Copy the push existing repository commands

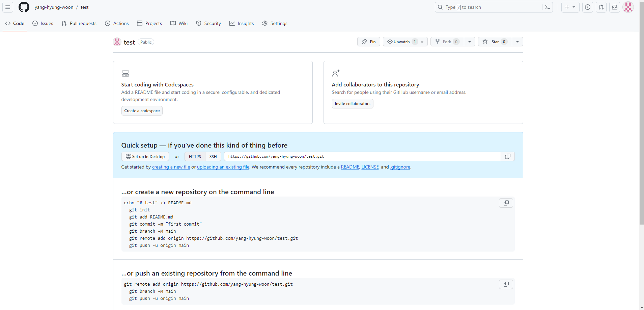coord(506,284)
